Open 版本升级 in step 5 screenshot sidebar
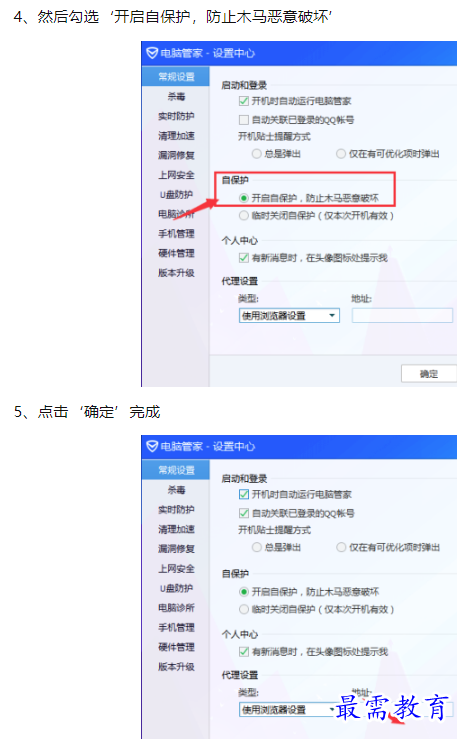The height and width of the screenshot is (739, 457). tap(176, 666)
